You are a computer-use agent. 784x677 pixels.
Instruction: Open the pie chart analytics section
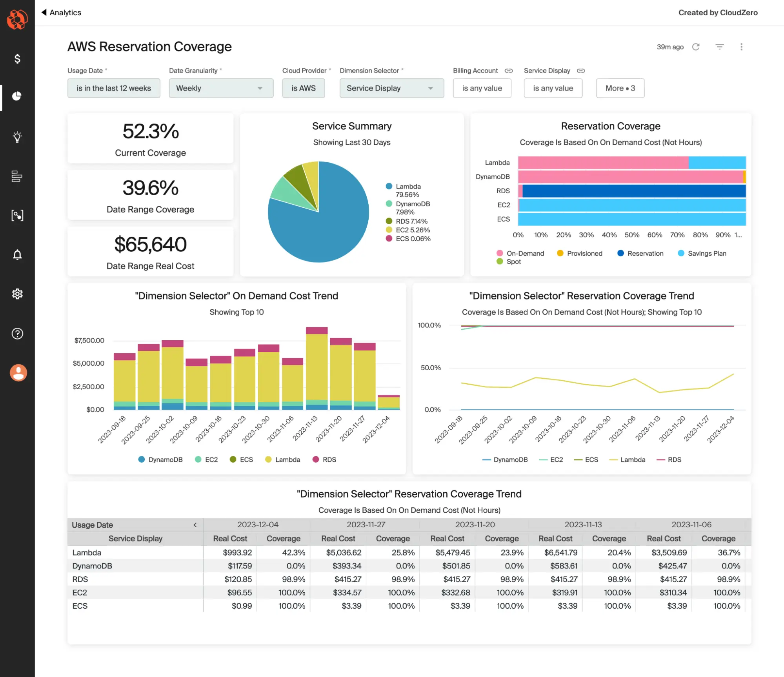click(17, 96)
